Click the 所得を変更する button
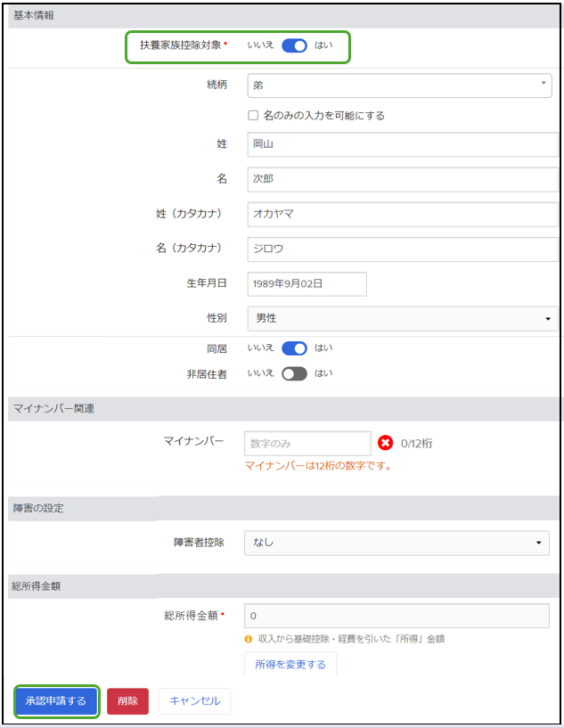 click(x=290, y=665)
